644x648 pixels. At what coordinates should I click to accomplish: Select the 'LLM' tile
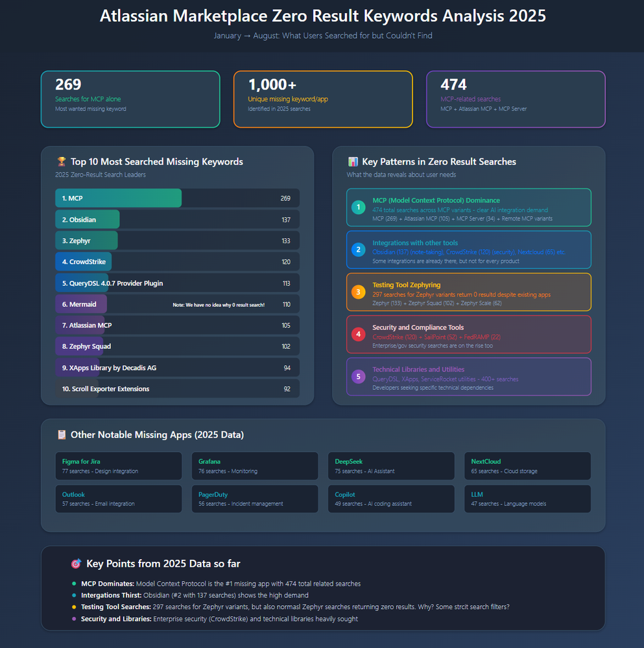tap(527, 499)
